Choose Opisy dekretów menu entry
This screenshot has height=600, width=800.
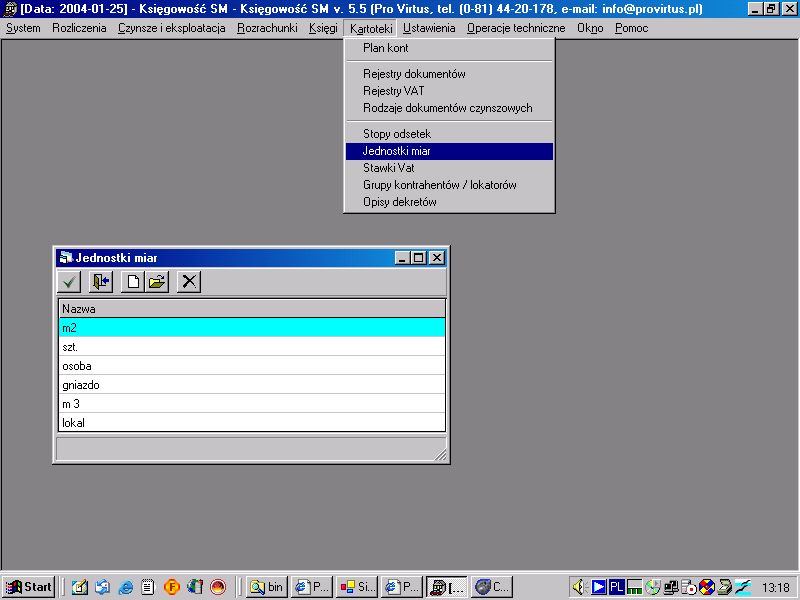tap(449, 202)
